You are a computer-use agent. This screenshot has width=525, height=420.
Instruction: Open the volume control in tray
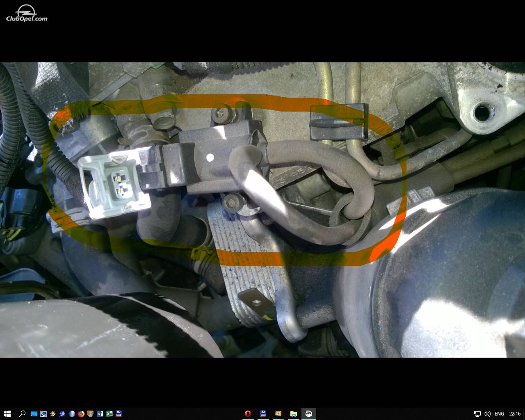pos(487,414)
